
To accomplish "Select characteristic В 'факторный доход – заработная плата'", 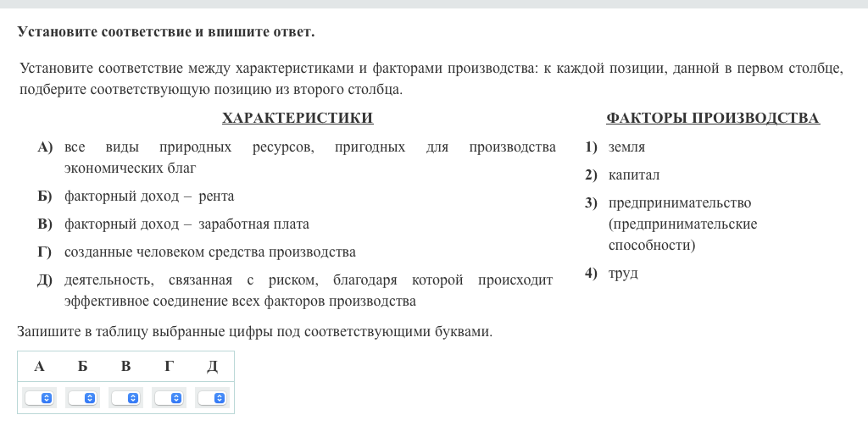I will click(x=186, y=224).
